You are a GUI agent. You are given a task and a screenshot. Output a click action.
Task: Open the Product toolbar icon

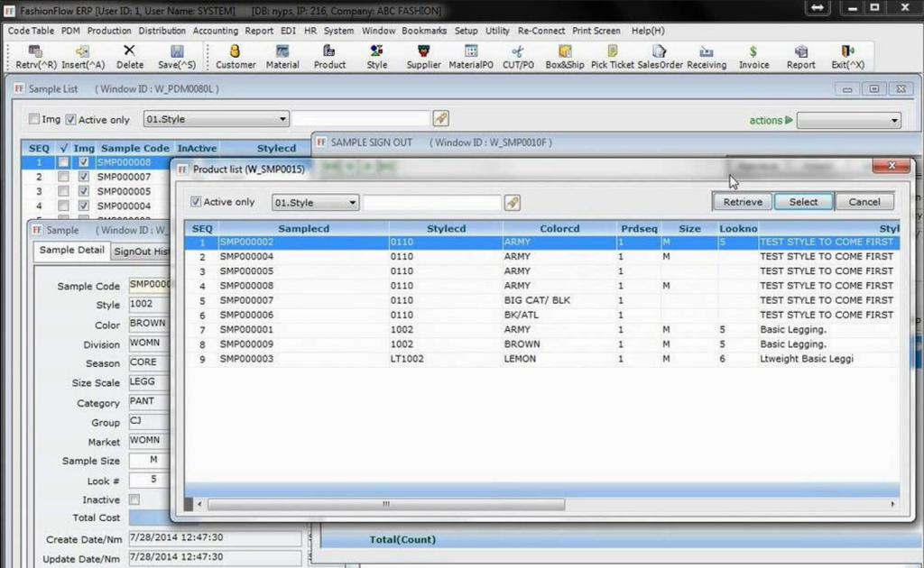coord(329,51)
